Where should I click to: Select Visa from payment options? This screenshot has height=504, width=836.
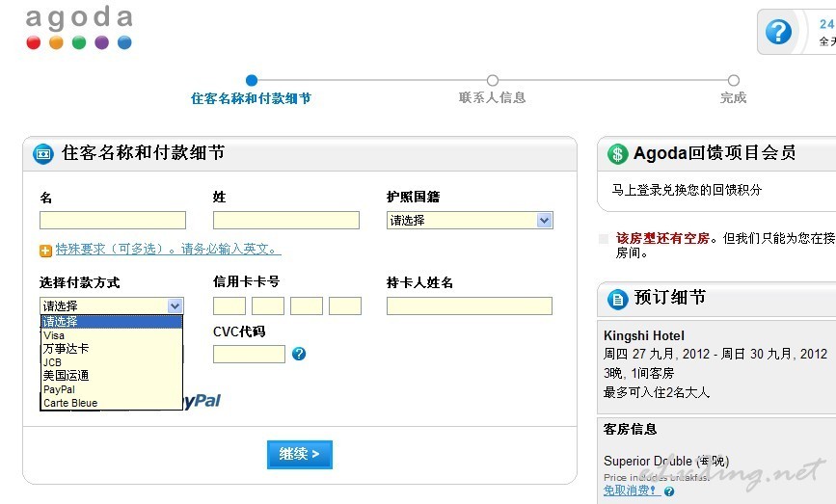112,335
